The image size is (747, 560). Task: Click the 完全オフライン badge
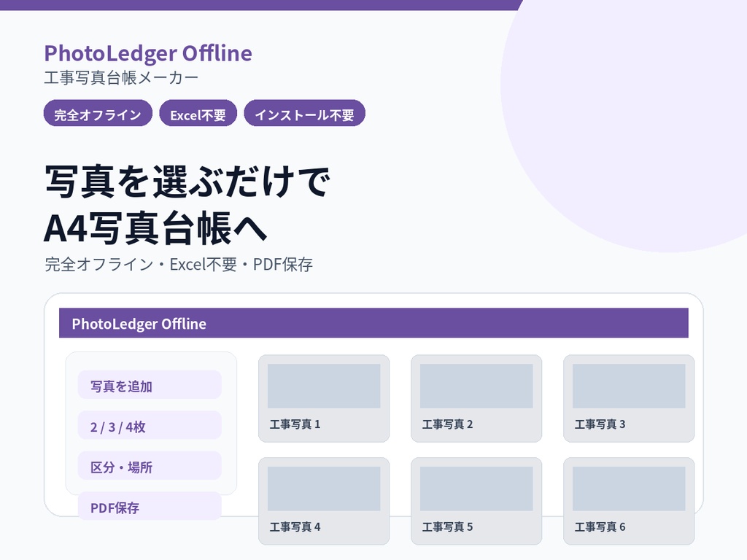pyautogui.click(x=98, y=113)
